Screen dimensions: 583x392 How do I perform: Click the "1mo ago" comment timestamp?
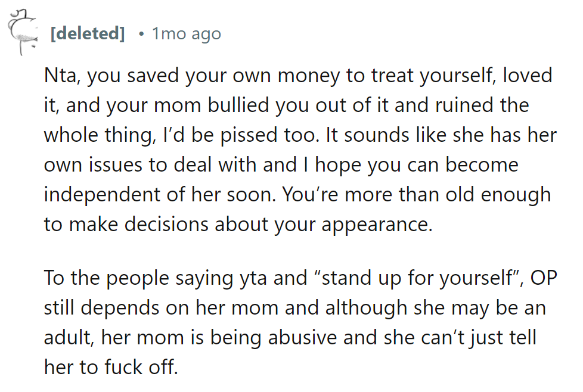pos(186,34)
